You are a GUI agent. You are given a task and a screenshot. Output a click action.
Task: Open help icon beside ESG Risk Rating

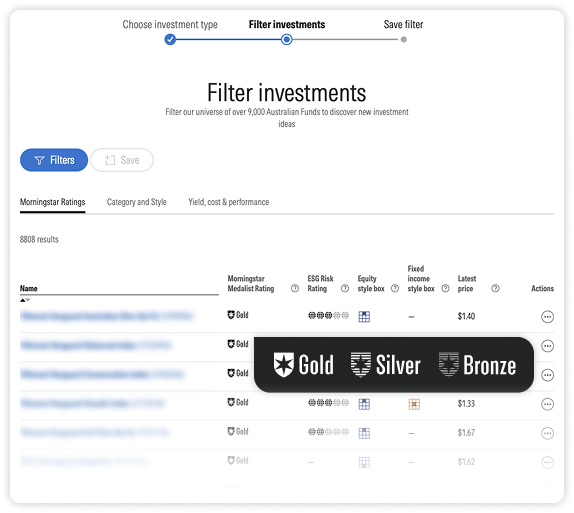tap(345, 289)
